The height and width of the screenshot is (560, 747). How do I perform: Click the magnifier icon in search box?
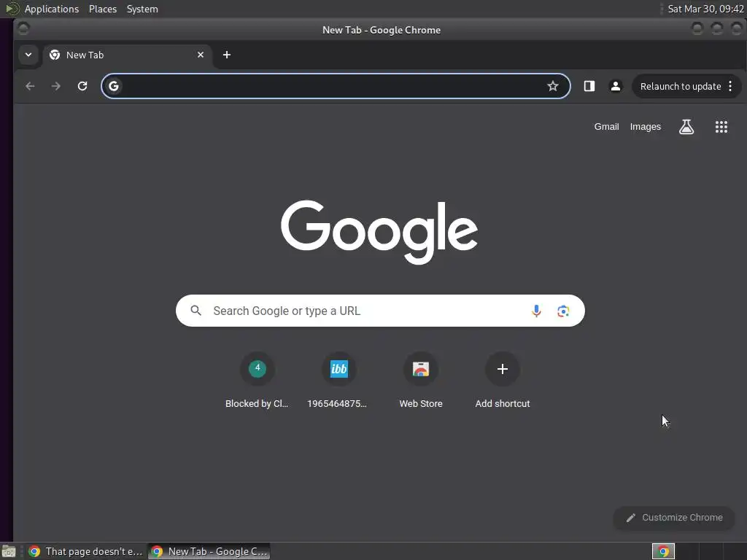click(x=196, y=311)
